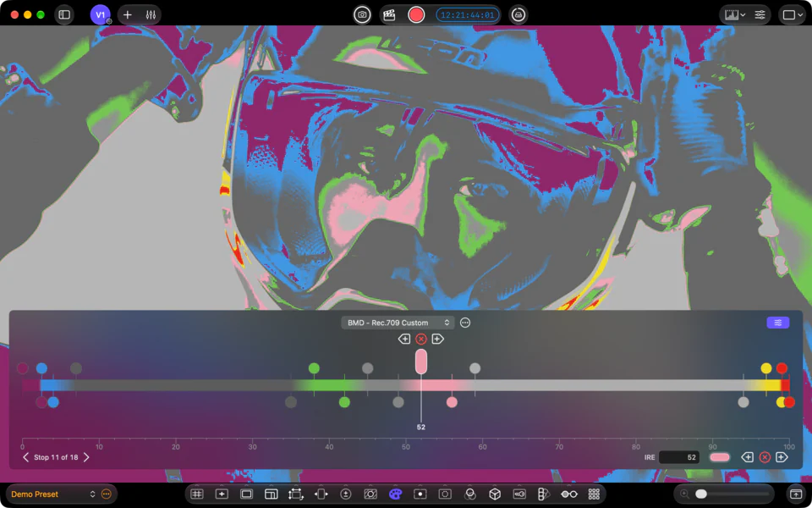
Task: Add a new source with plus icon
Action: (128, 14)
